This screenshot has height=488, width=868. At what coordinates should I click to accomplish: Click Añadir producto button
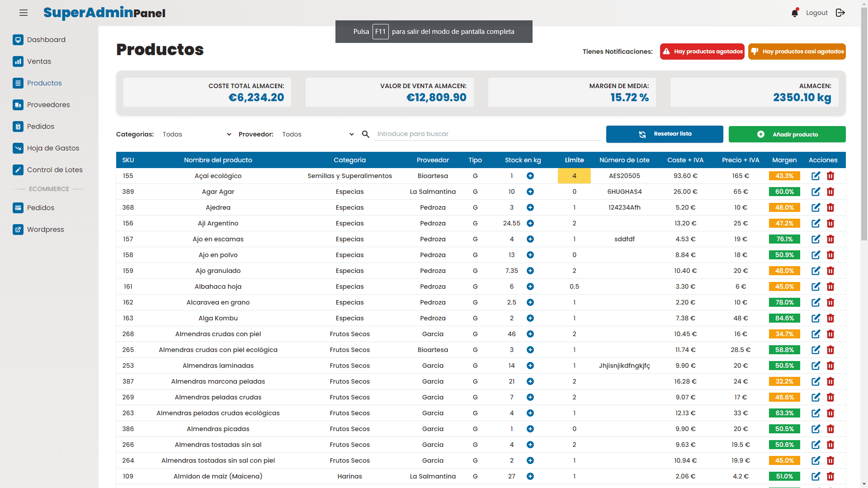(787, 134)
